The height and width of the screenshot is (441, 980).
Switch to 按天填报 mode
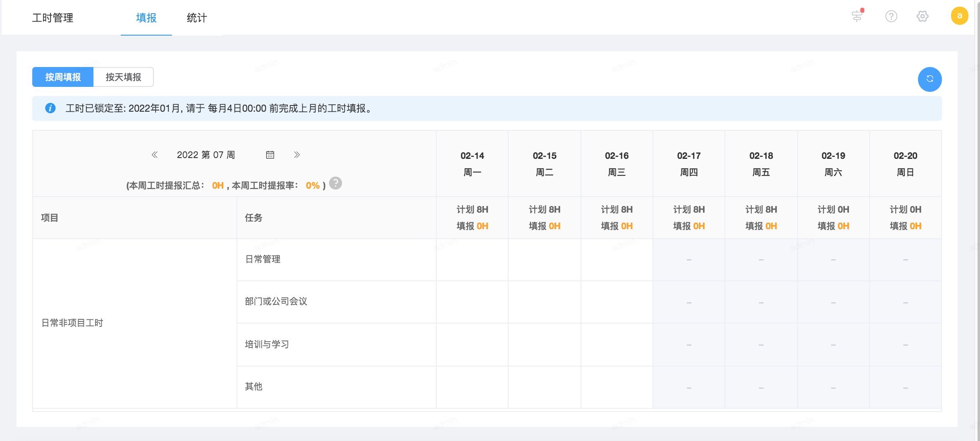123,77
